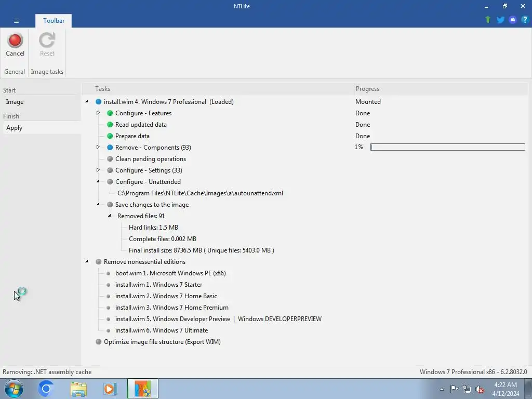Select install.wim 5. Windows Developer Preview
This screenshot has height=399, width=532.
coord(218,319)
